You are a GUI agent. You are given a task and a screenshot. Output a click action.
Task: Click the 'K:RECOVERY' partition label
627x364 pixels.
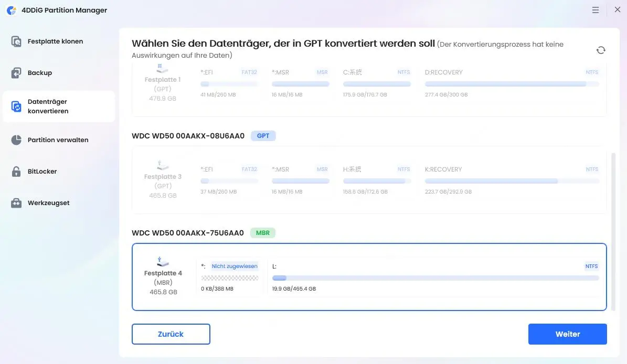coord(443,169)
